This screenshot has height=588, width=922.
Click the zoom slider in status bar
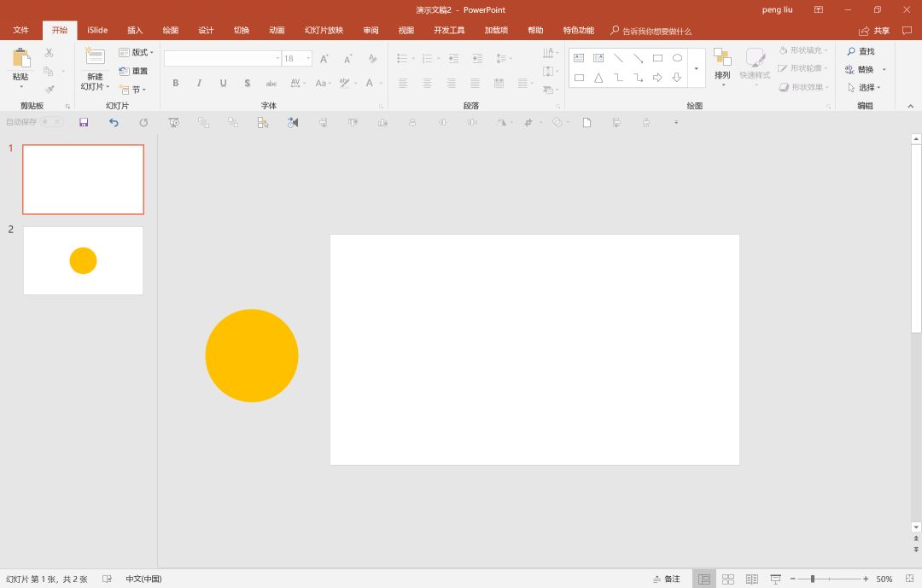[813, 579]
